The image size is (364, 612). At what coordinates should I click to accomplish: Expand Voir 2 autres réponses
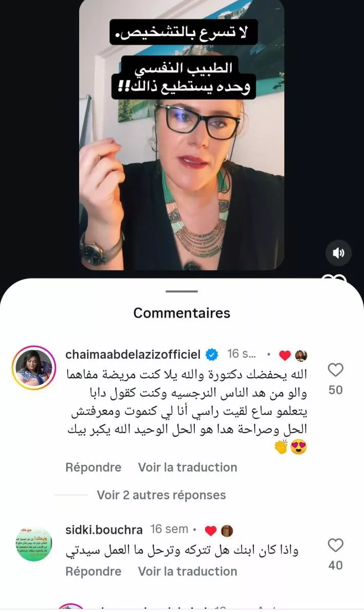(x=161, y=495)
